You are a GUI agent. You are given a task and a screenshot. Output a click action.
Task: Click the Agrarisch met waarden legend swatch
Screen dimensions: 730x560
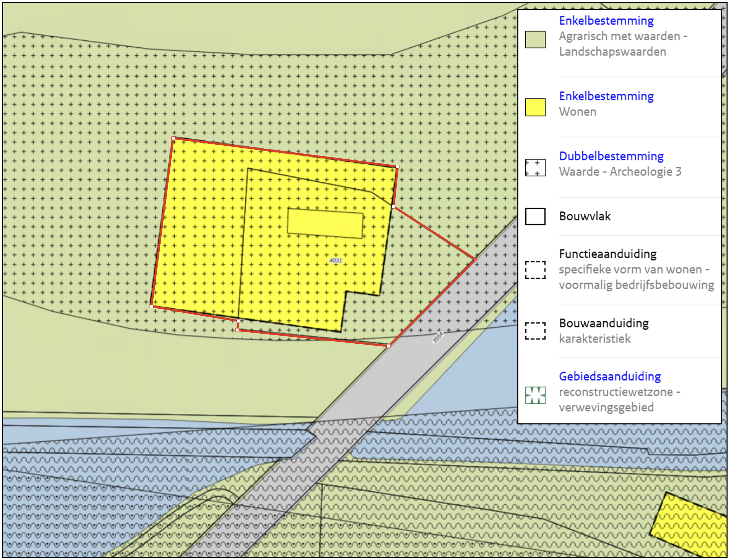[535, 40]
